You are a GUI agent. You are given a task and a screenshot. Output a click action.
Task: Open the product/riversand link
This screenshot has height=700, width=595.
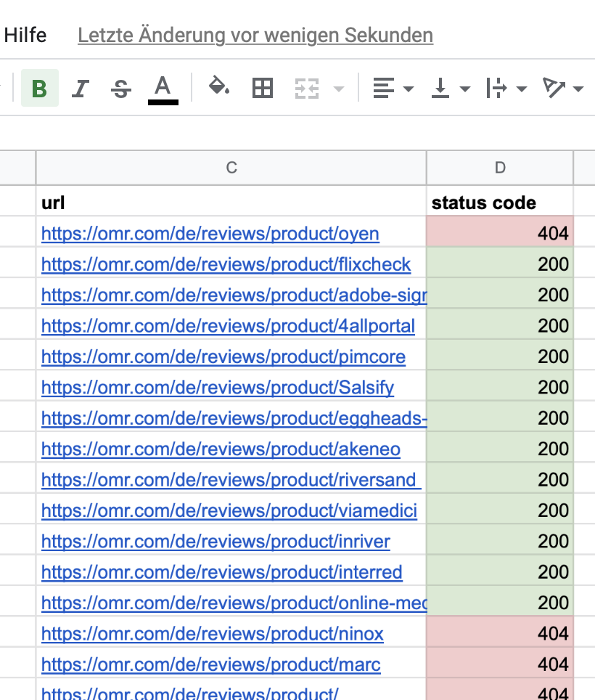(x=231, y=480)
